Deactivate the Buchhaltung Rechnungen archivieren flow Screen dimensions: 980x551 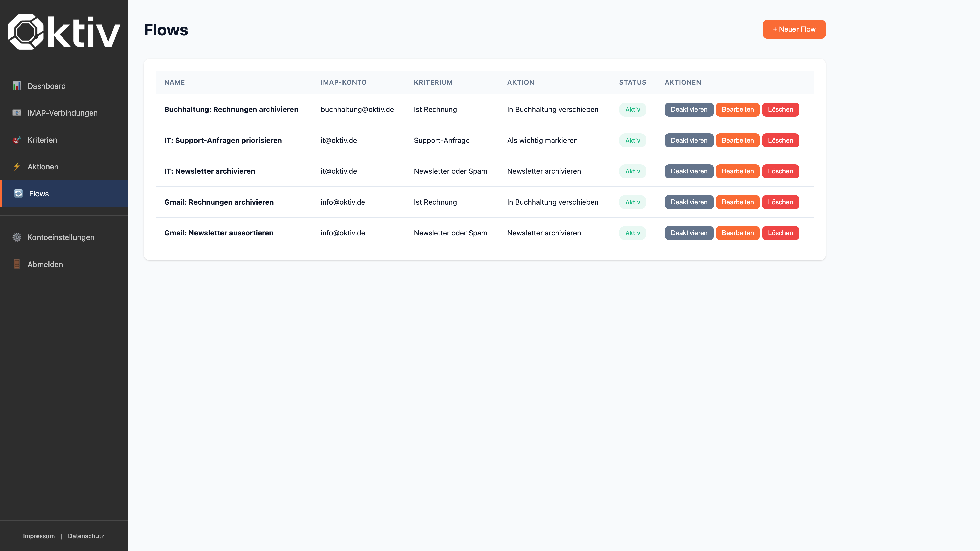[689, 109]
